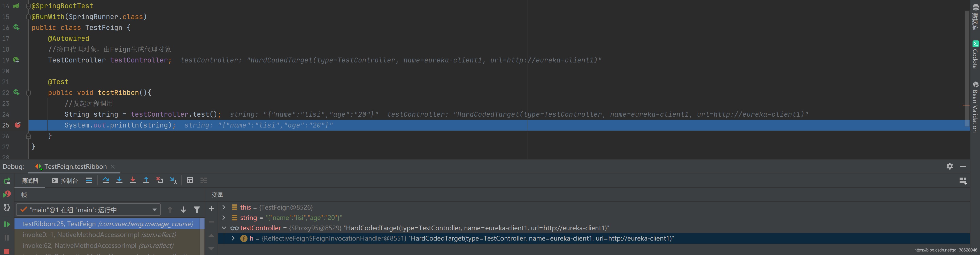The width and height of the screenshot is (980, 255).
Task: Expand the 'h' field node
Action: [233, 239]
